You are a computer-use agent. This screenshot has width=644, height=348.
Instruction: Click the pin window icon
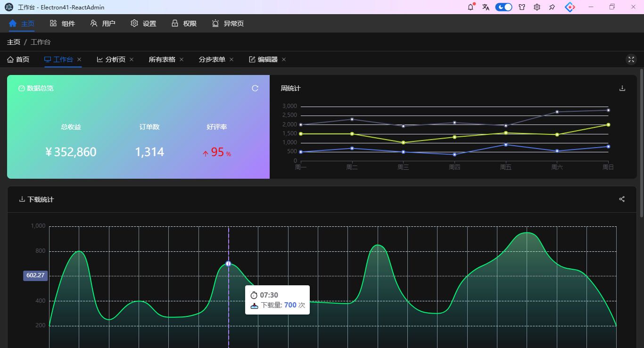pos(552,7)
